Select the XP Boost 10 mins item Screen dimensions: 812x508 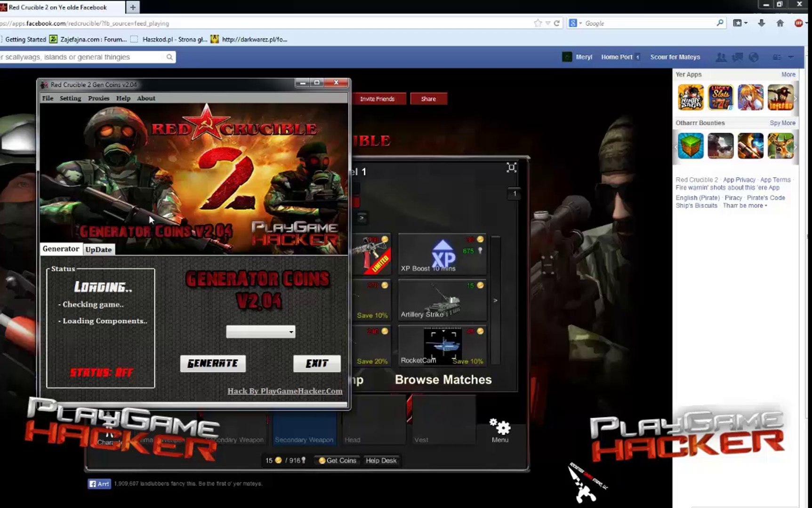442,254
